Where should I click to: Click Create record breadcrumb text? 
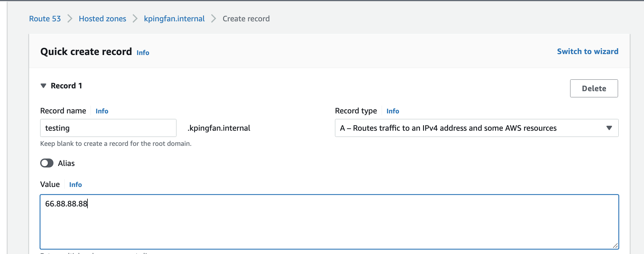[x=246, y=19]
